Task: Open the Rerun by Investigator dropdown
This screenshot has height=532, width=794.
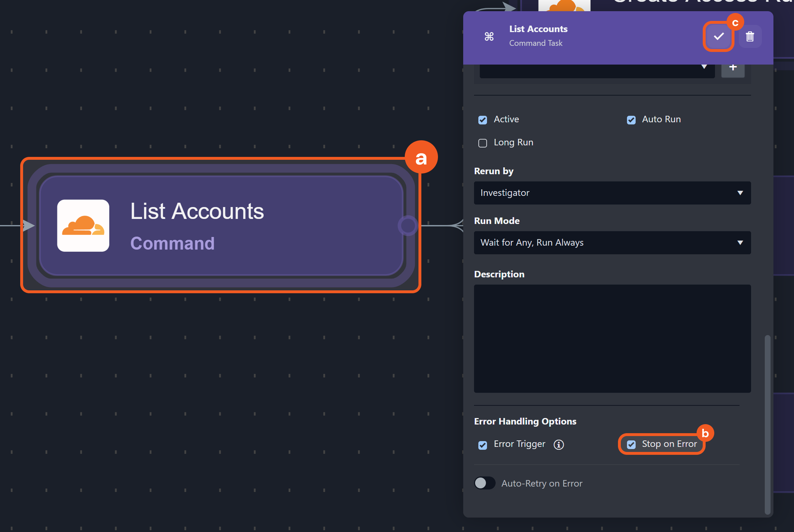Action: point(612,193)
